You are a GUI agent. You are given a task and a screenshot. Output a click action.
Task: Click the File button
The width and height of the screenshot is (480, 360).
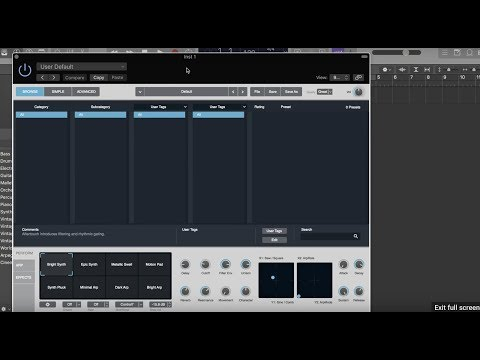click(257, 92)
